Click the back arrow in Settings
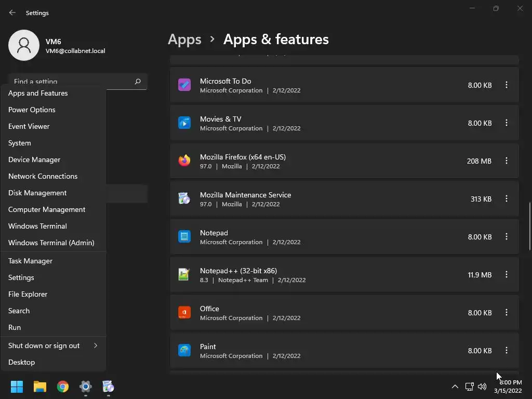532x399 pixels. [x=12, y=13]
